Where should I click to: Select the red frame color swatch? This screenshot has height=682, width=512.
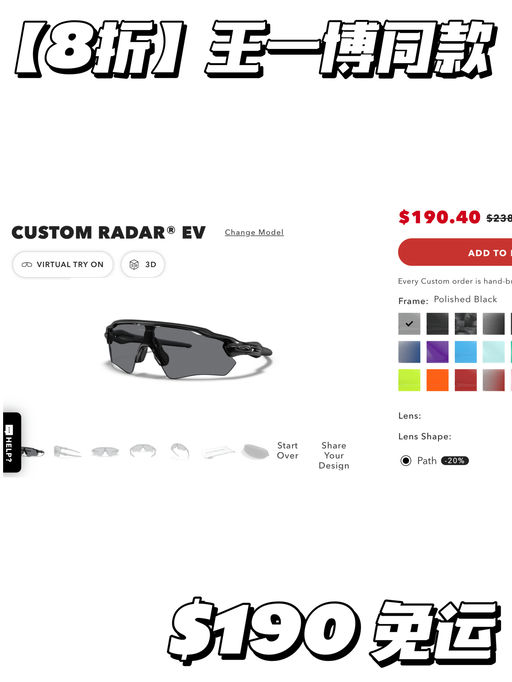[465, 380]
